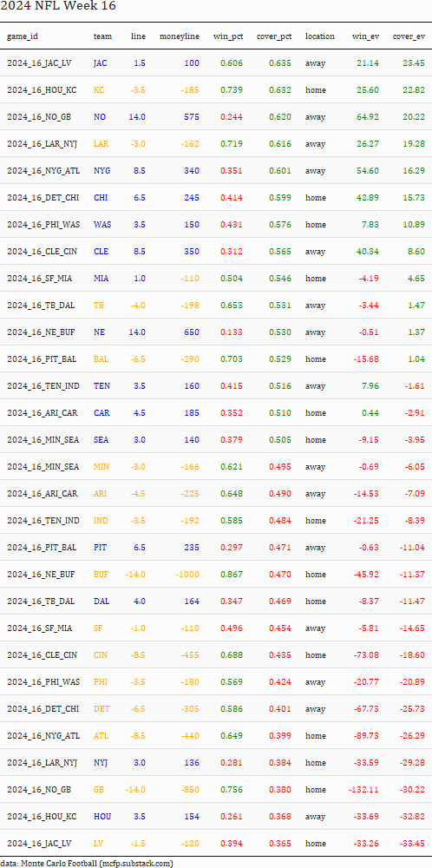
Task: Click the CAR team cell
Action: click(101, 413)
